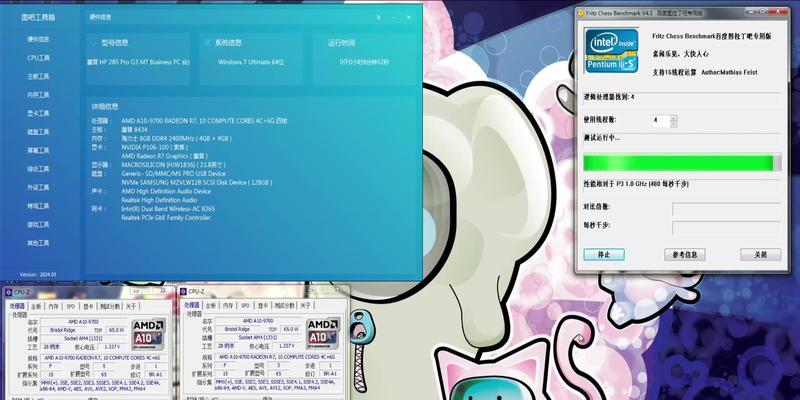Click the 图吧工具箱 title logo
Viewport: 800px width, 400px height.
point(38,17)
